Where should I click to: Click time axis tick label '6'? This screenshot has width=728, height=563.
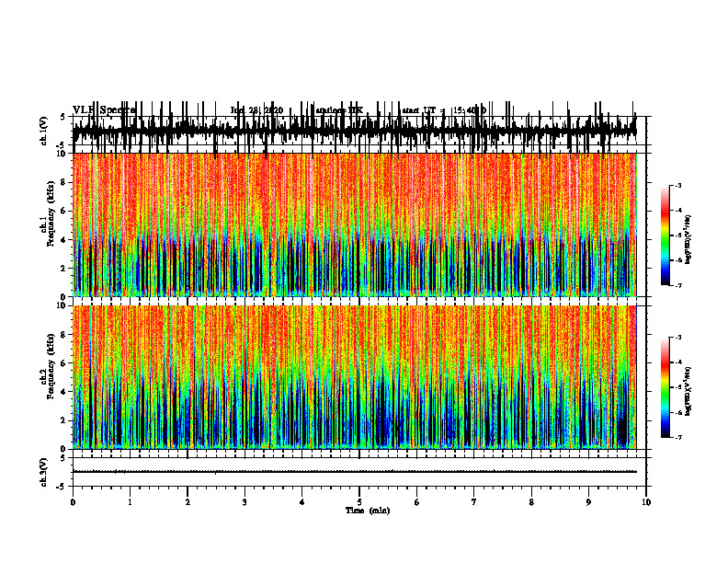pyautogui.click(x=417, y=502)
